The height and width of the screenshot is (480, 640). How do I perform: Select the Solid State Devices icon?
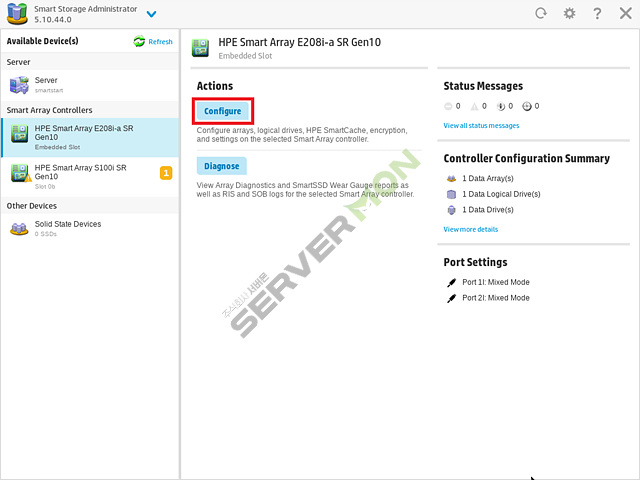pyautogui.click(x=19, y=229)
